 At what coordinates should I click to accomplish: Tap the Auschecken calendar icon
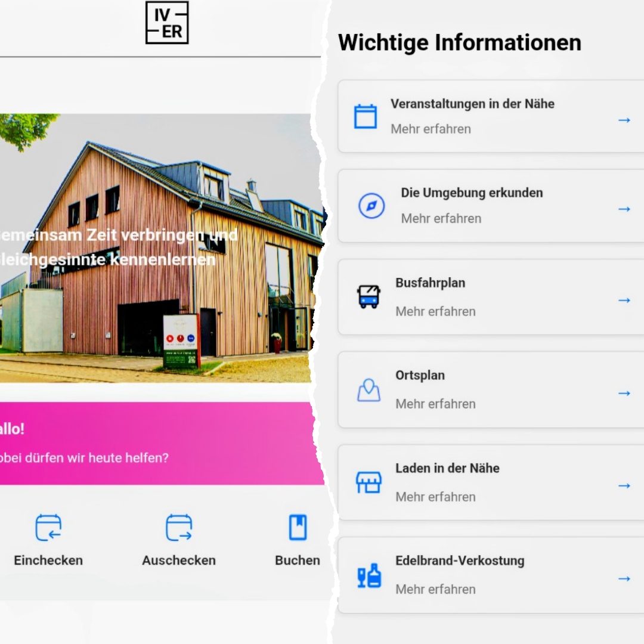pos(179,528)
